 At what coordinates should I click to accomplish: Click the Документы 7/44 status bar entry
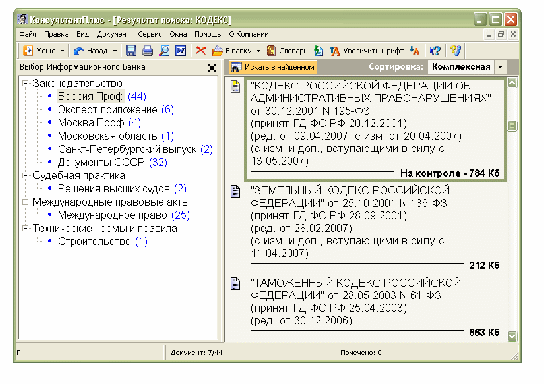tap(196, 352)
